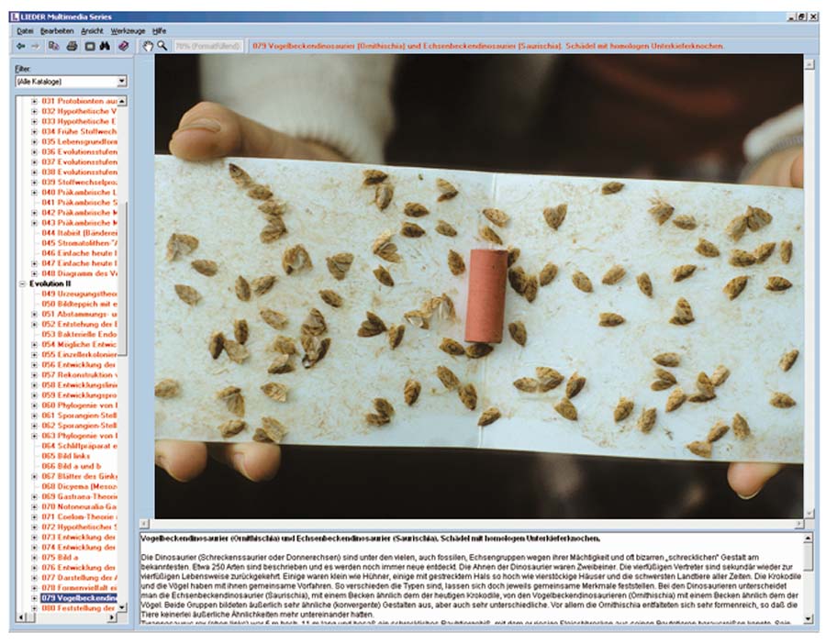
Task: Open the Werkzeuge menu
Action: [x=128, y=30]
